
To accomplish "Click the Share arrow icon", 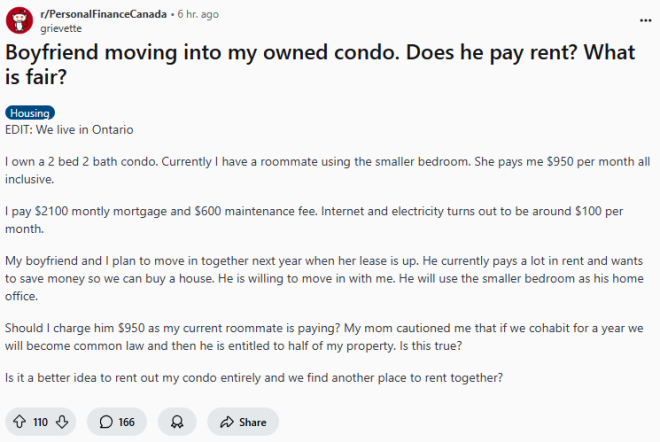I will tap(227, 422).
